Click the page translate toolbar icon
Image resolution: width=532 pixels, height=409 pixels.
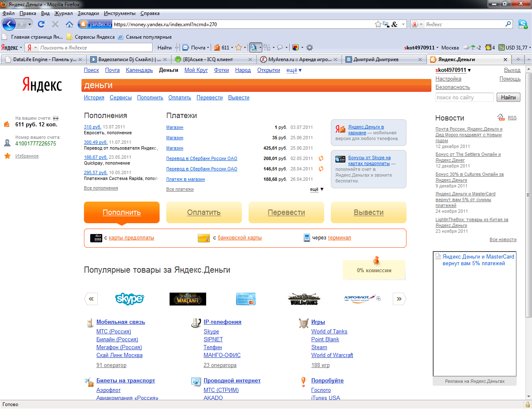point(254,47)
